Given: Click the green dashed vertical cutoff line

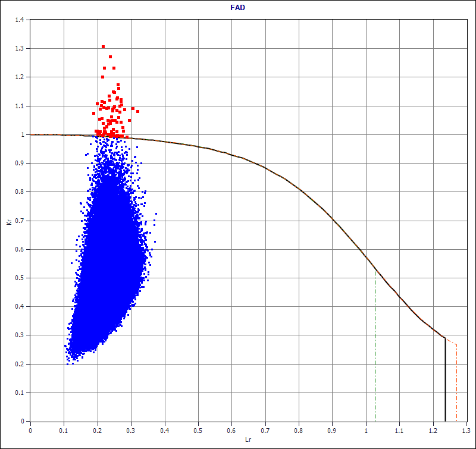Looking at the screenshot, I should click(x=375, y=351).
